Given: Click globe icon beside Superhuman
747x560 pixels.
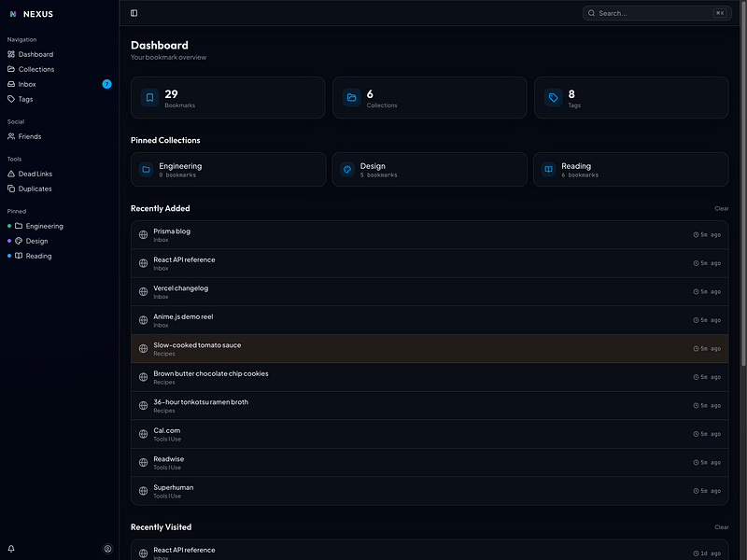Looking at the screenshot, I should click(143, 491).
